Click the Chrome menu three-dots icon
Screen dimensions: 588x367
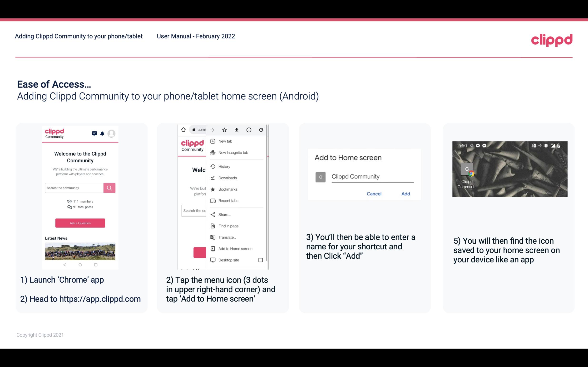click(x=262, y=129)
